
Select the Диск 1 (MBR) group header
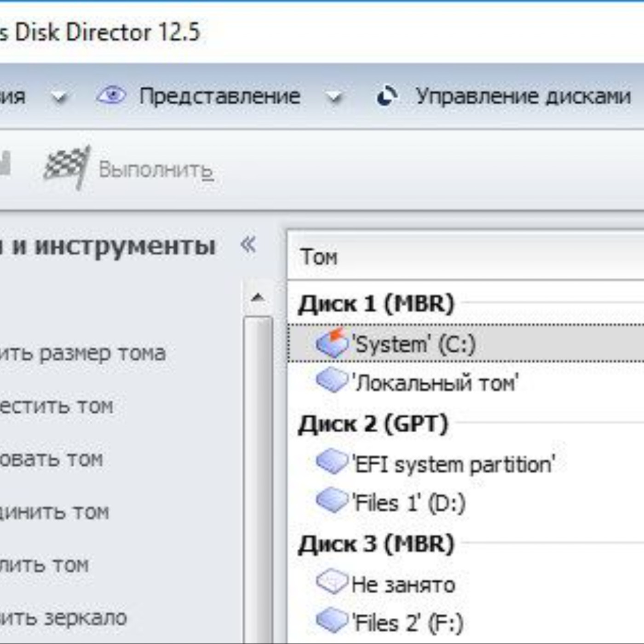pyautogui.click(x=376, y=304)
